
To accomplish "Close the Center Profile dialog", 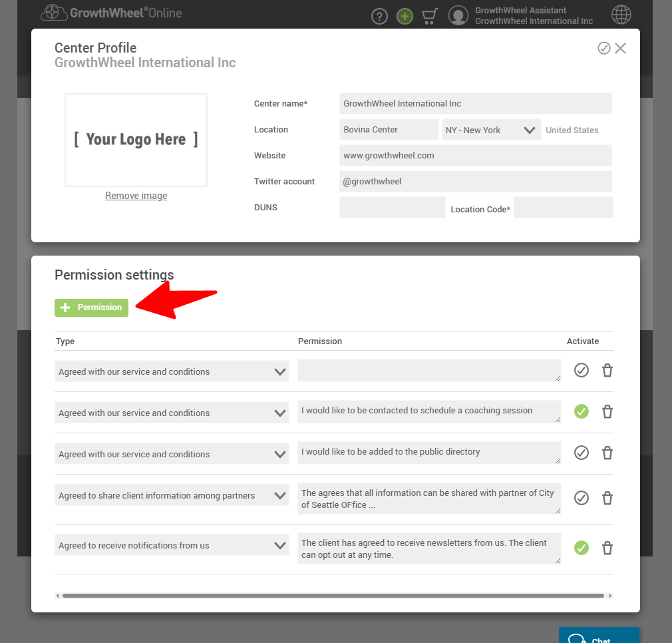I will click(x=620, y=49).
